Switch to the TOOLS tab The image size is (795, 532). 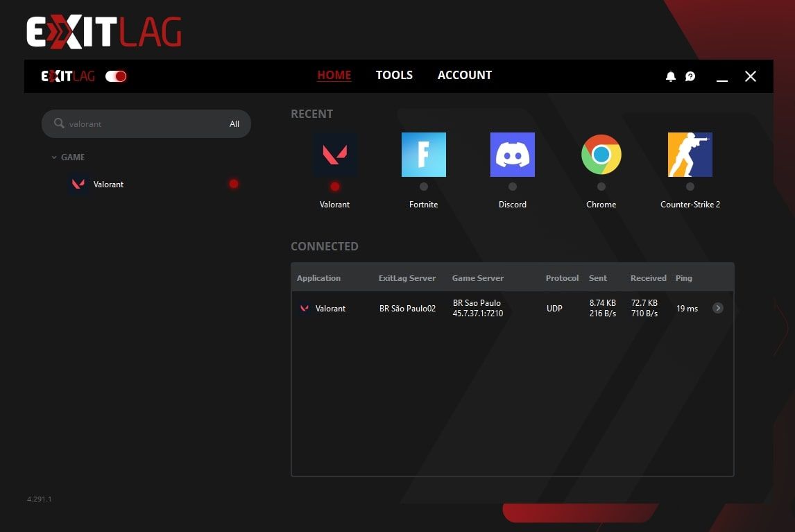(x=394, y=75)
